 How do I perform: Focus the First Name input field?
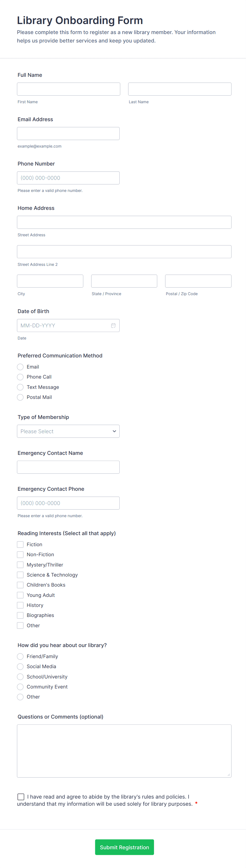pyautogui.click(x=69, y=89)
